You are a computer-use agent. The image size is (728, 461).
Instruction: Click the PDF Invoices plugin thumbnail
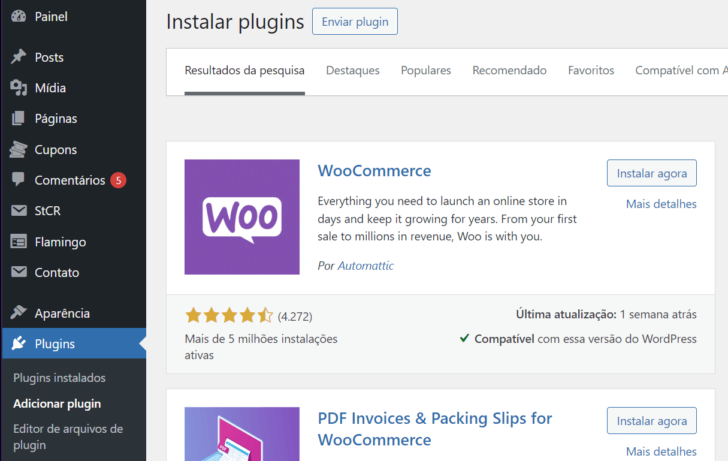tap(242, 434)
